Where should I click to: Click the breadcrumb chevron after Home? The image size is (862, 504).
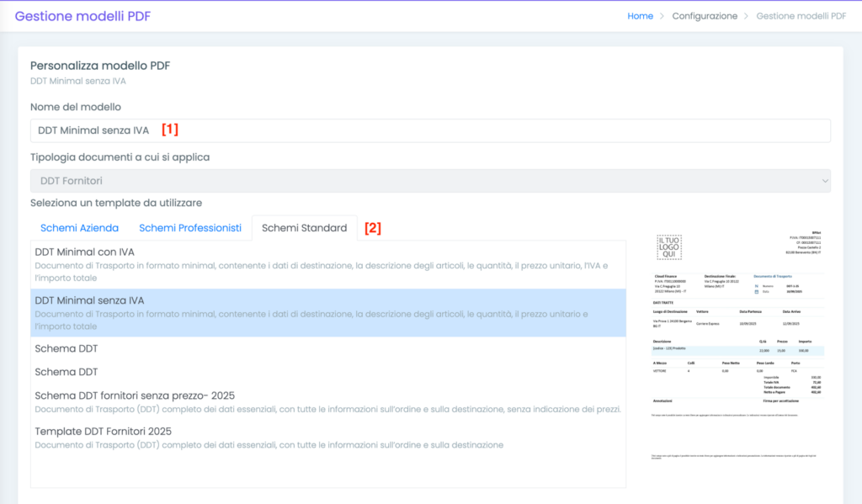click(662, 16)
